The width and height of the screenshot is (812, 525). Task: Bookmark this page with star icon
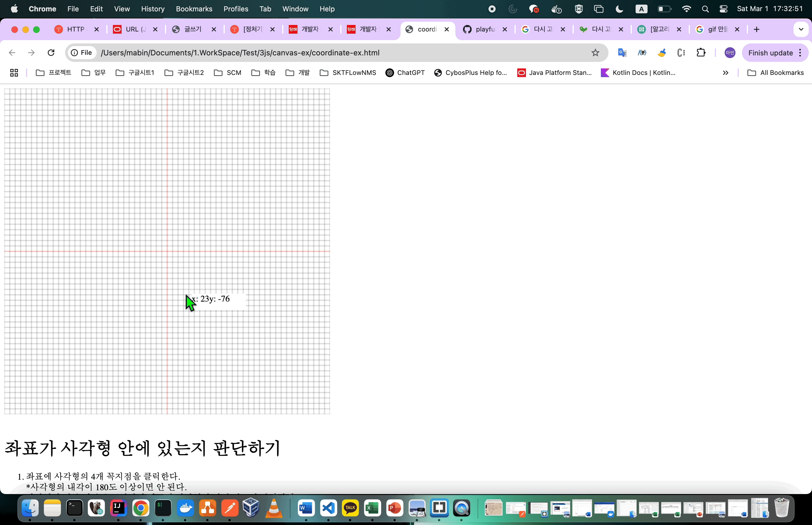(595, 52)
